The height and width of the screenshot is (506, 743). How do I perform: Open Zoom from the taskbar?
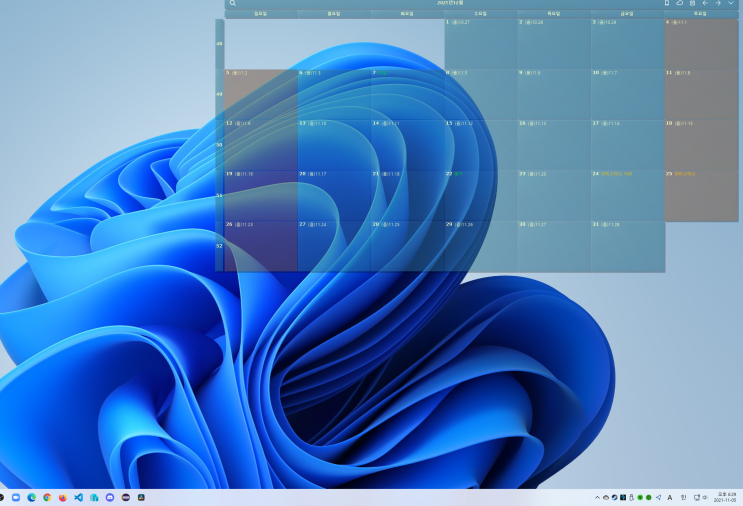pyautogui.click(x=16, y=497)
